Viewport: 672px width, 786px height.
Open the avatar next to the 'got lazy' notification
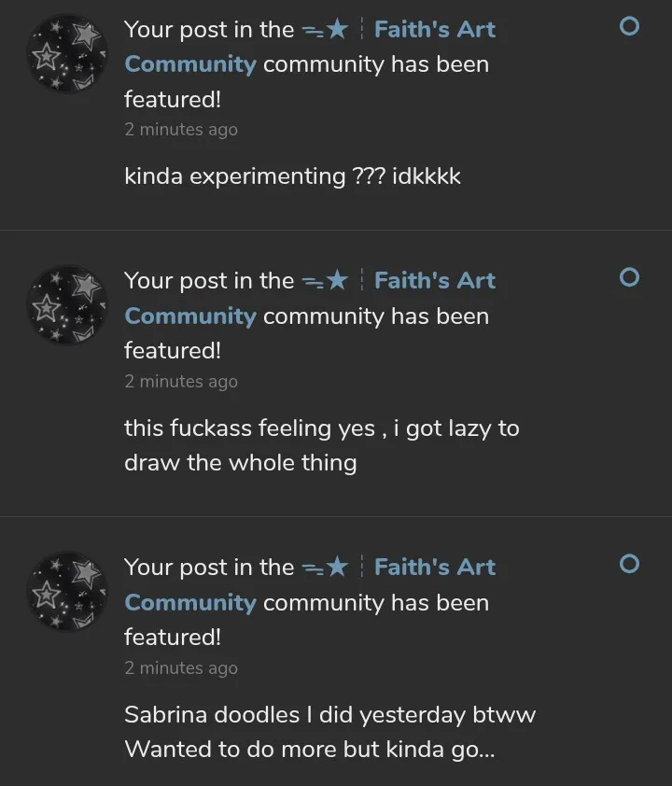66,304
